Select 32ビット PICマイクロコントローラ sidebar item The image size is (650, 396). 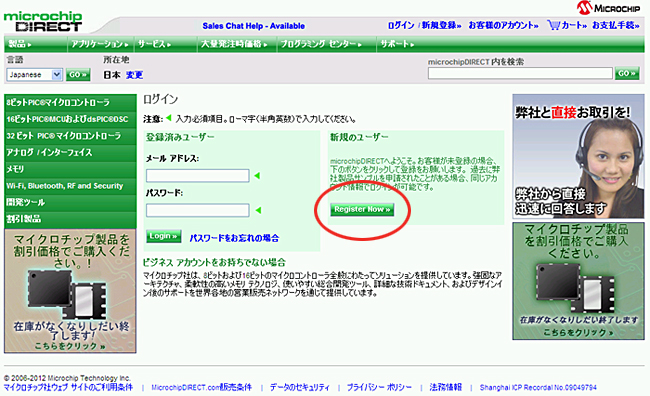70,136
